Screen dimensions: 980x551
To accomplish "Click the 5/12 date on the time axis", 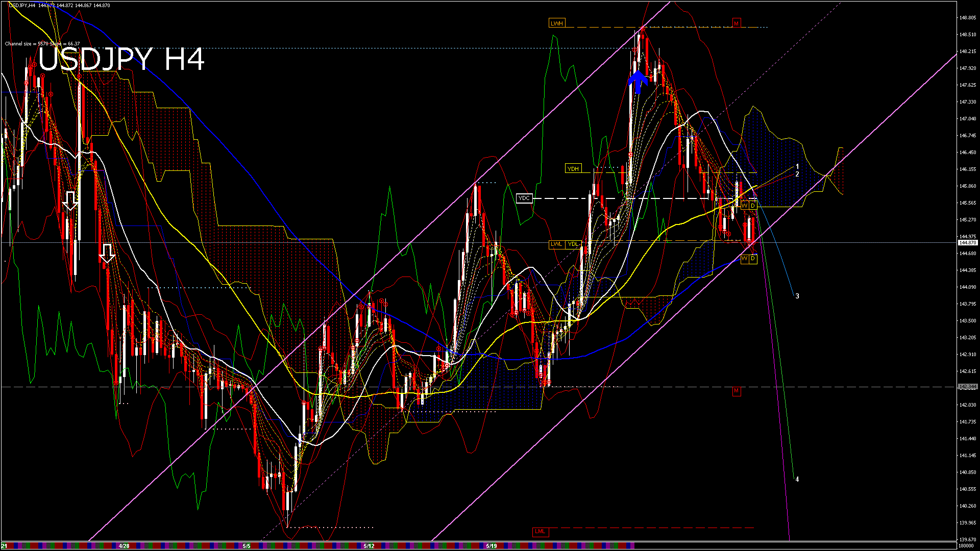I will pyautogui.click(x=369, y=546).
